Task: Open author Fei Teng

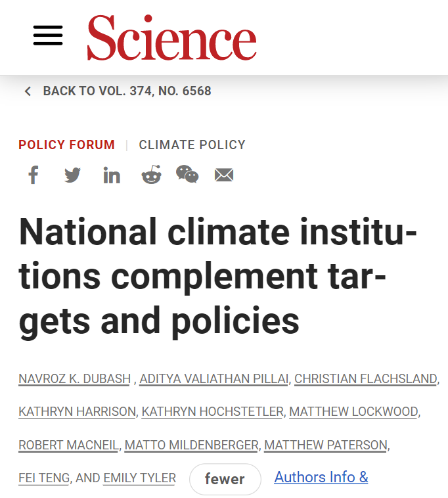Action: click(x=44, y=478)
